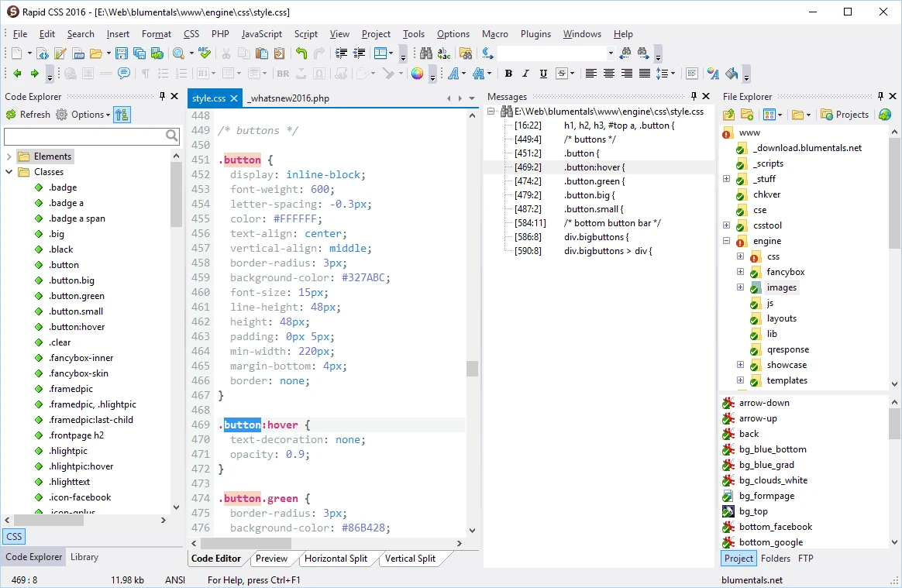Click the Projects button in File Explorer
The height and width of the screenshot is (588, 902).
click(845, 115)
